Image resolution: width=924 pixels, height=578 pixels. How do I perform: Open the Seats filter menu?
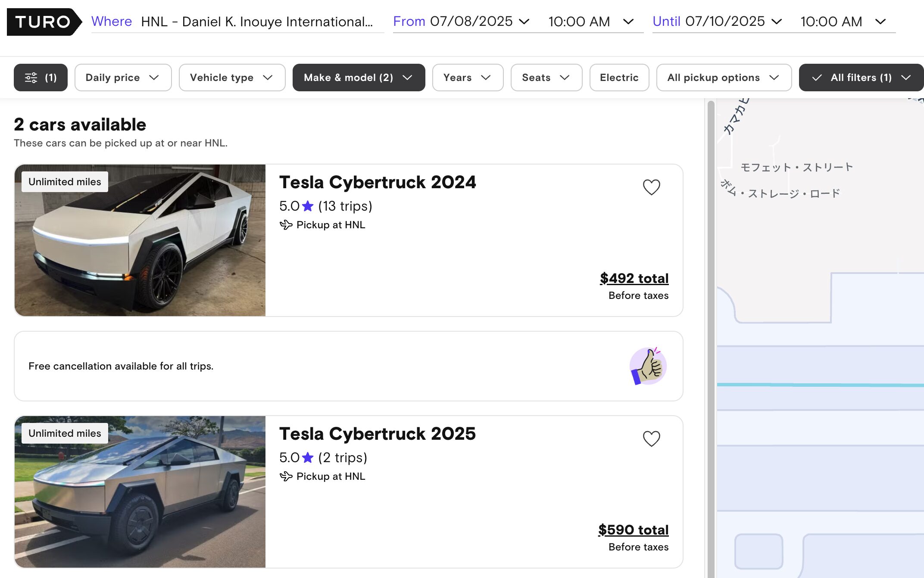pyautogui.click(x=546, y=78)
